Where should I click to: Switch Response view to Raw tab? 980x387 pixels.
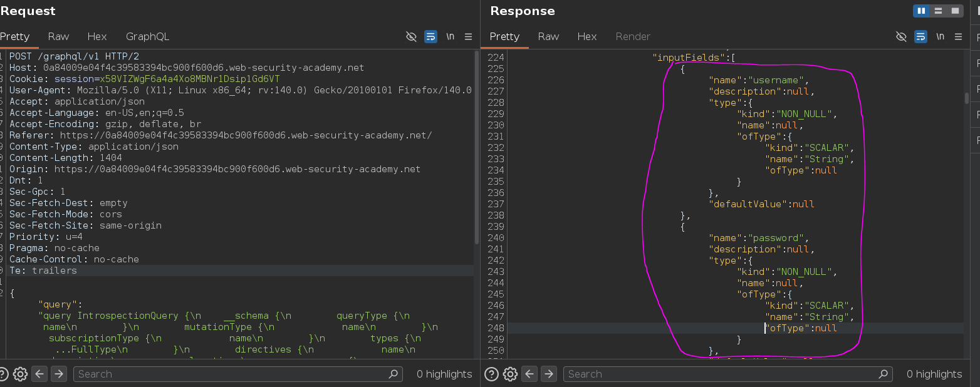pyautogui.click(x=548, y=36)
